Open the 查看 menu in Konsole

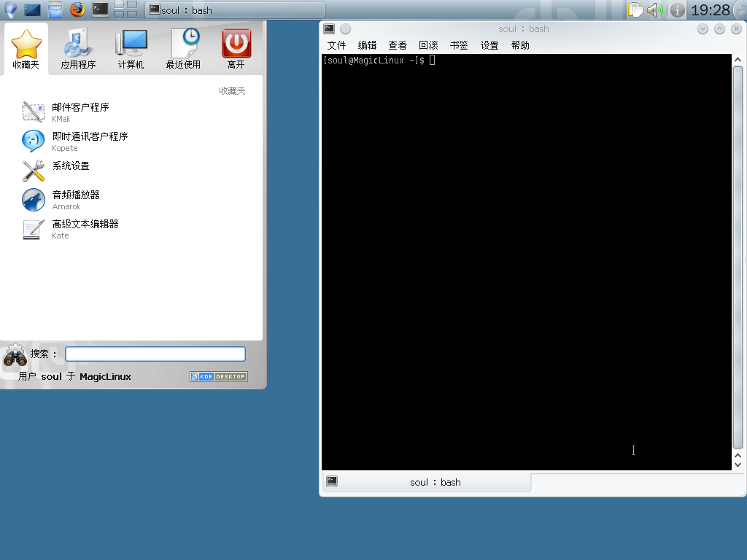tap(398, 45)
